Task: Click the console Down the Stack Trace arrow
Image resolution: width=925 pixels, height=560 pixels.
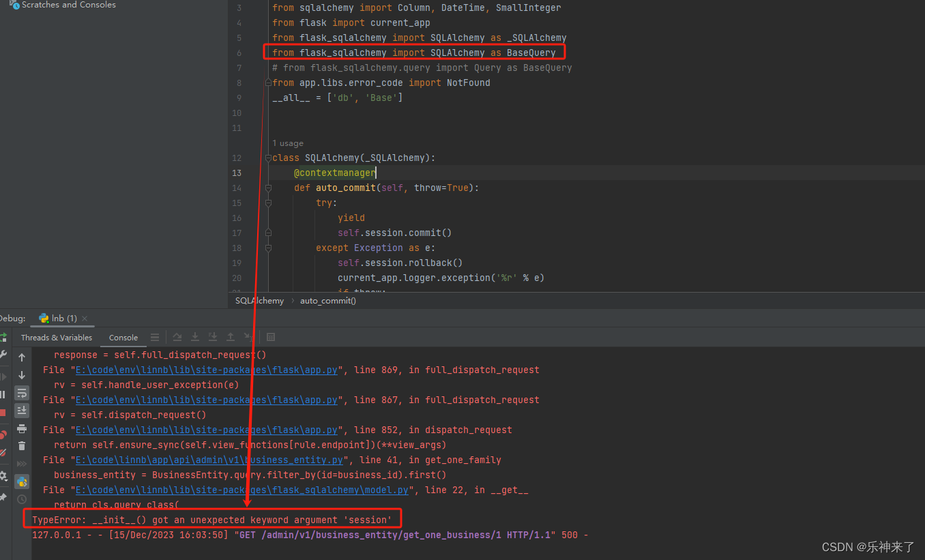Action: (x=22, y=375)
